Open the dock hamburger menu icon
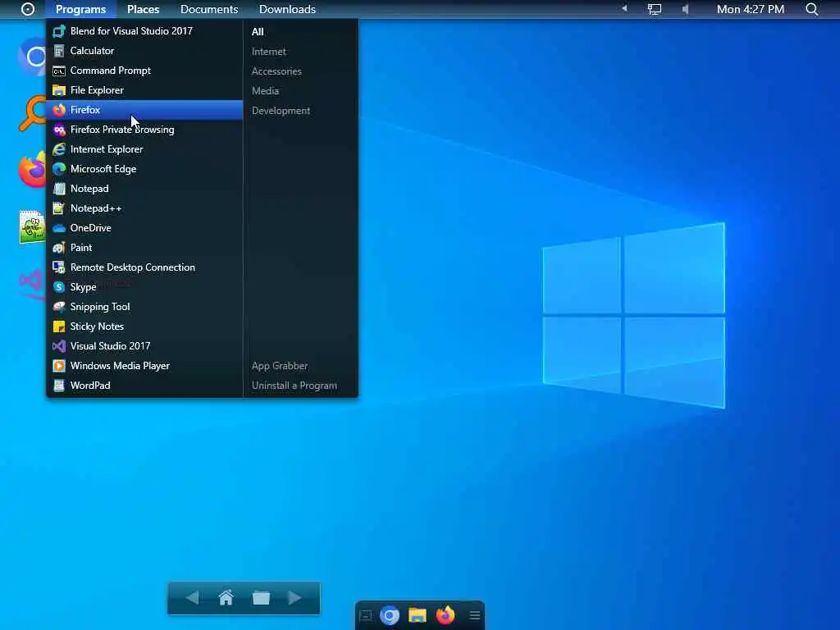 click(x=475, y=615)
